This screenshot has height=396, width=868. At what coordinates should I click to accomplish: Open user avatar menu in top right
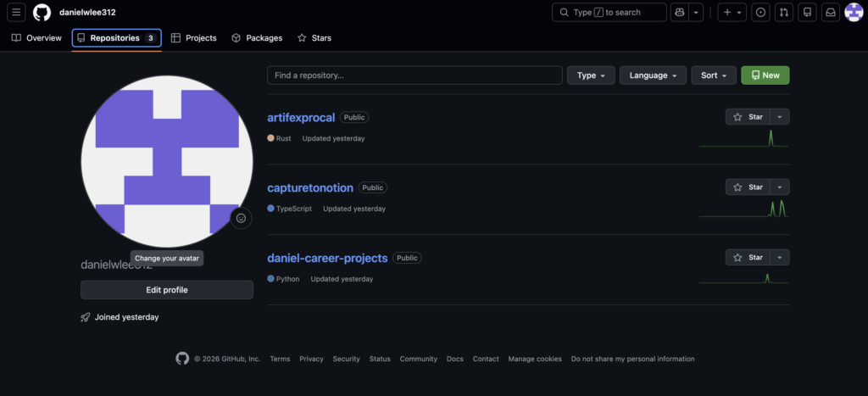854,12
